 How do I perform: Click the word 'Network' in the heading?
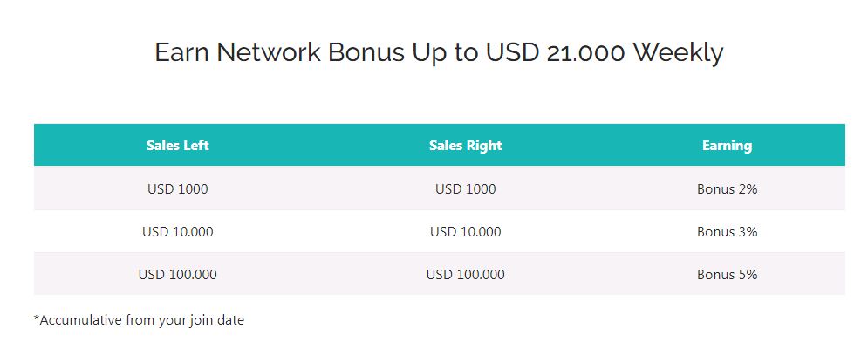coord(269,53)
